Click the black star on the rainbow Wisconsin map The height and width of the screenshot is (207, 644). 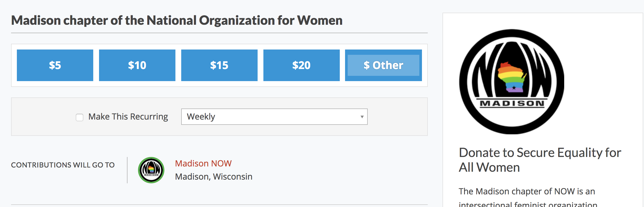point(514,88)
